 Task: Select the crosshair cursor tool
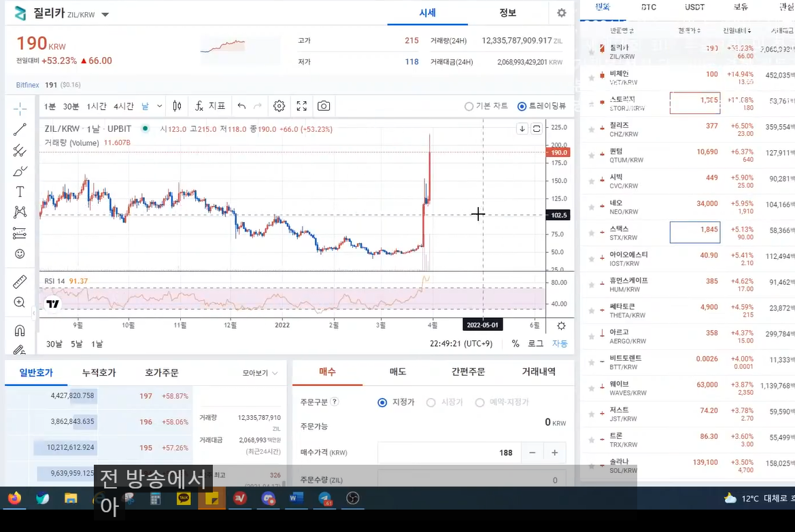pos(20,109)
